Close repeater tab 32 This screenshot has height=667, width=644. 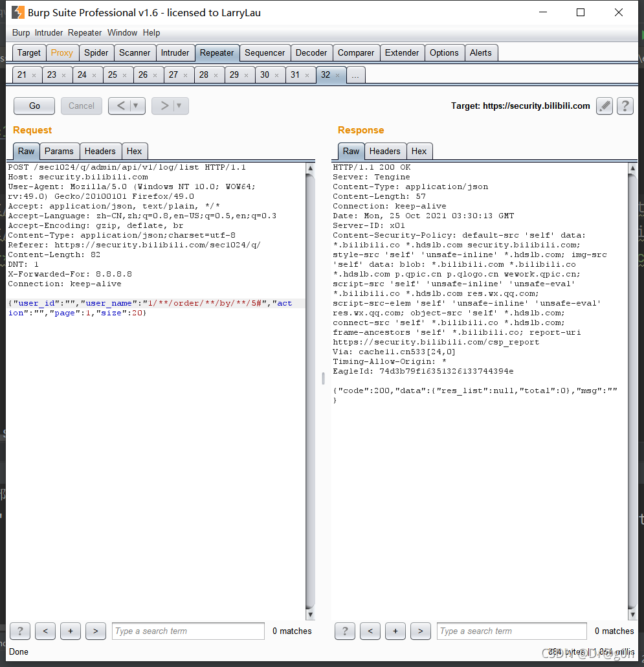pos(337,75)
